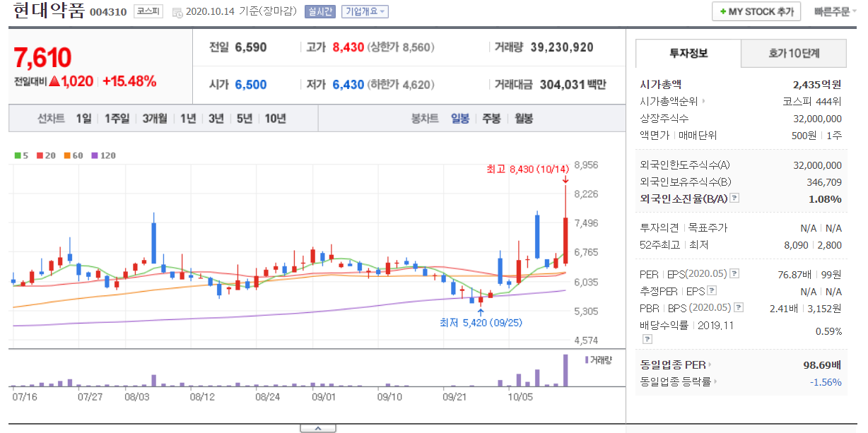Select the 1년 line chart period
868x433 pixels.
(x=188, y=119)
